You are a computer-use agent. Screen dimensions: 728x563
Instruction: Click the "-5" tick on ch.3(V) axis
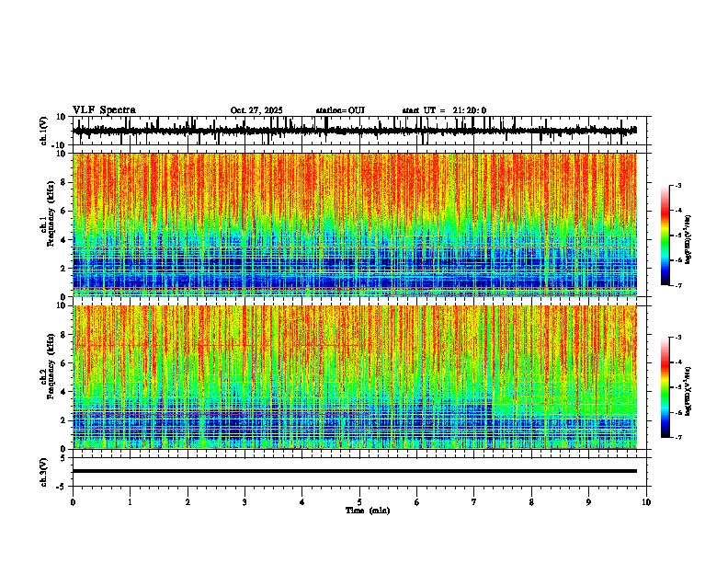pos(63,487)
